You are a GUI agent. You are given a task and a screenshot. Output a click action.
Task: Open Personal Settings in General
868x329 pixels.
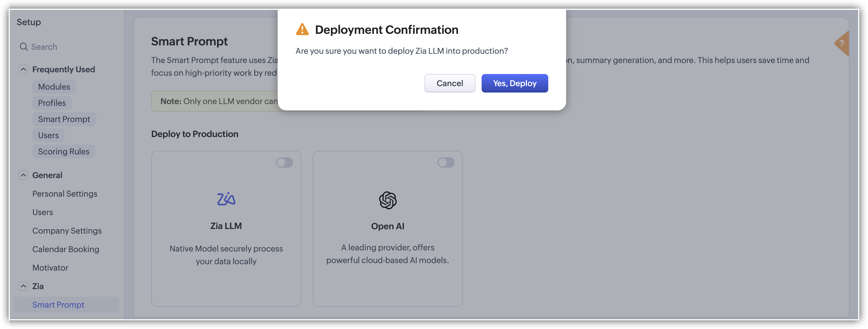65,194
